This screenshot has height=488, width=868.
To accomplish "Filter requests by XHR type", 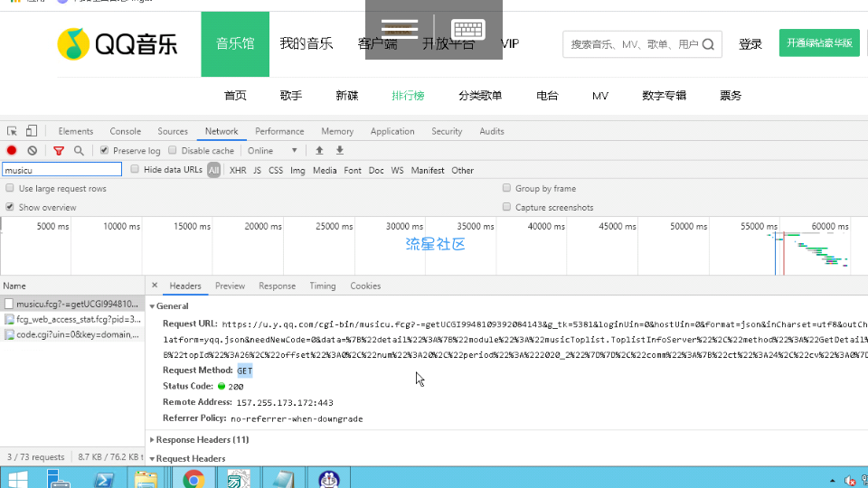I will tap(238, 171).
